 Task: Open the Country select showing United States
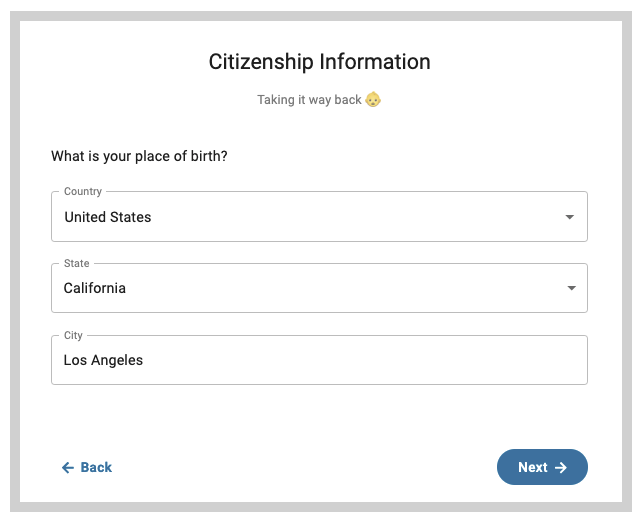(319, 217)
